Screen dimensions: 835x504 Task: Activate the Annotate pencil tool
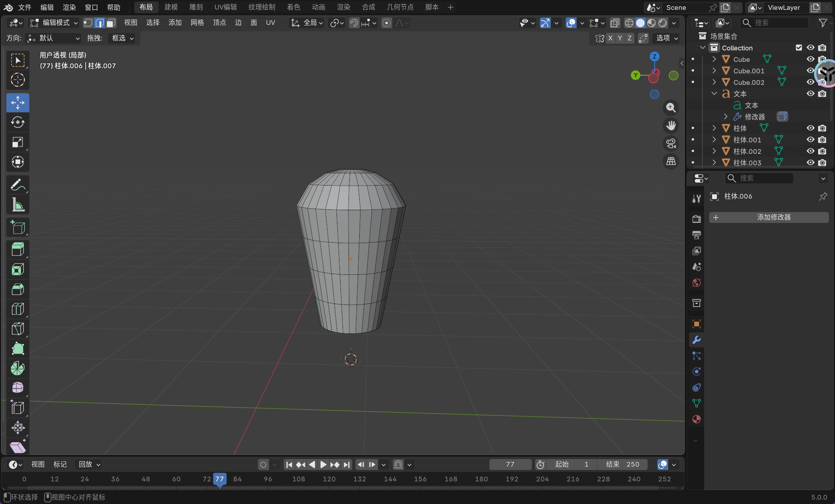(x=17, y=185)
